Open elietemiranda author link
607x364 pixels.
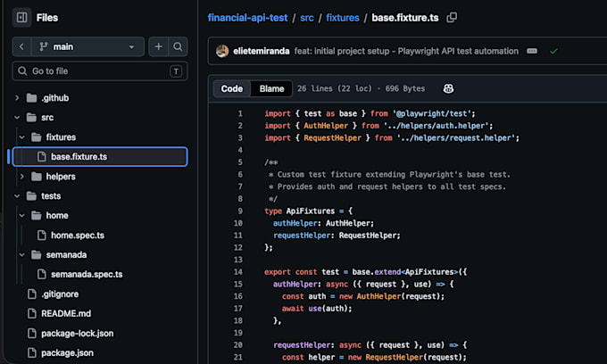[262, 51]
